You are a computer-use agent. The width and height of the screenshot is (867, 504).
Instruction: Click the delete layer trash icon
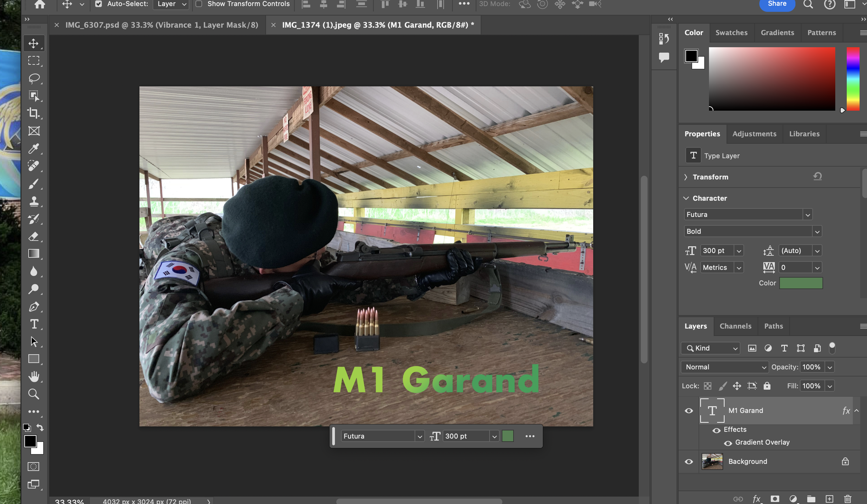pos(847,499)
